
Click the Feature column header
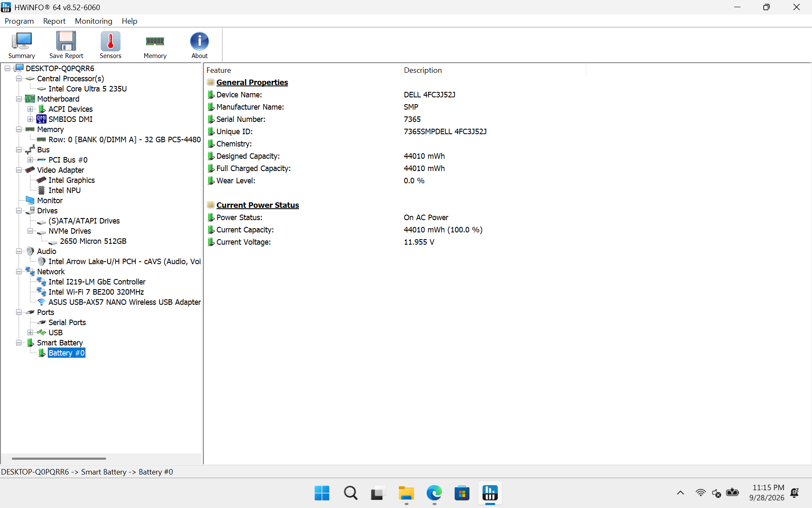(x=302, y=70)
